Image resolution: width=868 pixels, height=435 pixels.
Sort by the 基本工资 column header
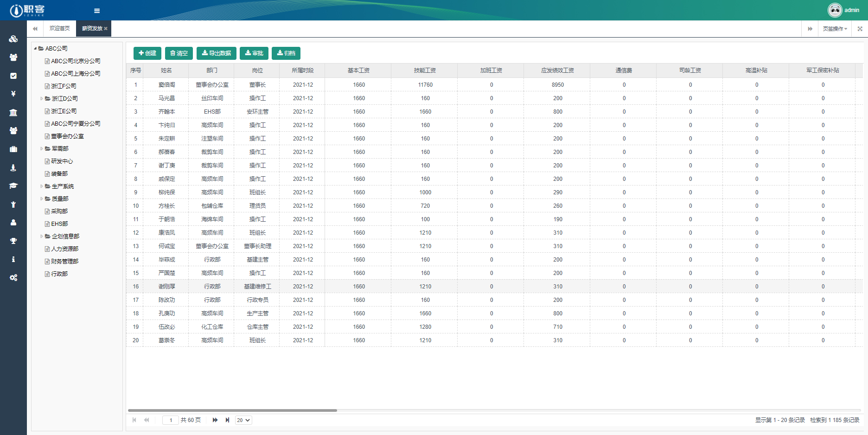point(358,70)
